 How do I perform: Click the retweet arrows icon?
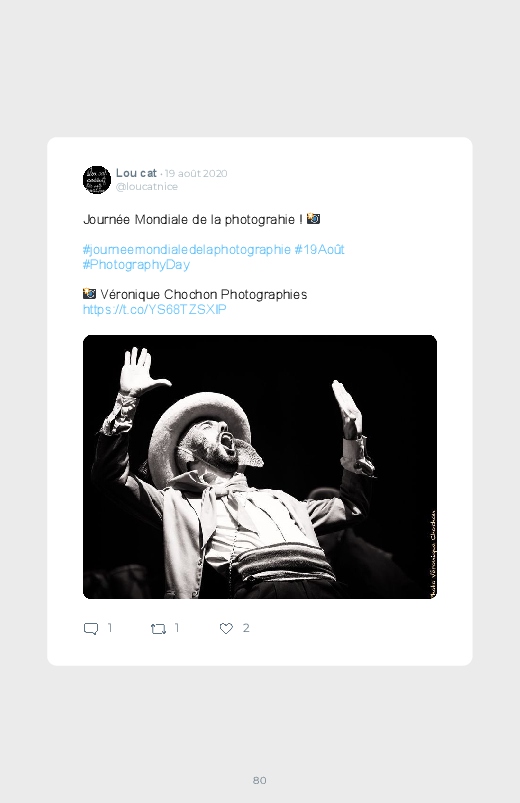point(158,628)
